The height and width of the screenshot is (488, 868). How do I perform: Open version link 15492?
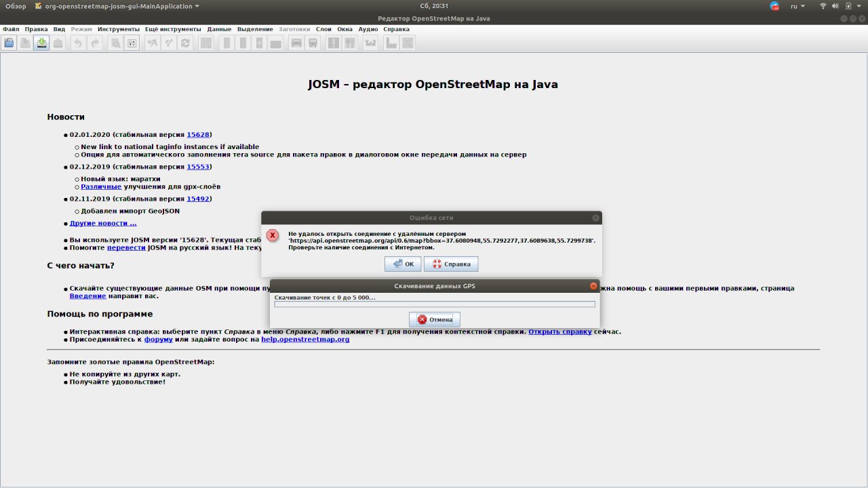(x=198, y=199)
